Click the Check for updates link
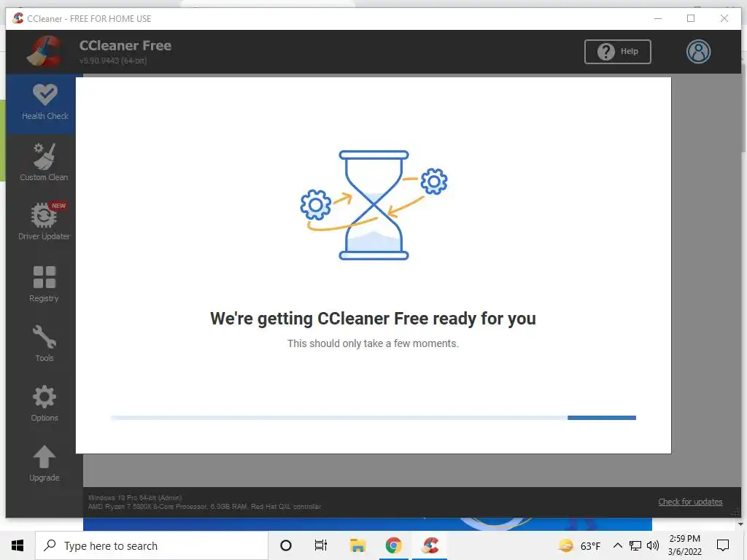Screen dimensions: 747x560 [690, 502]
